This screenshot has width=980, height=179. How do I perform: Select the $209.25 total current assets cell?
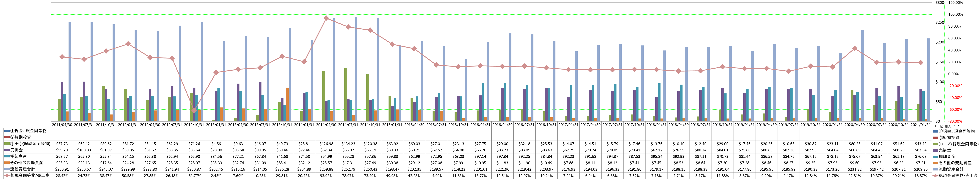coord(921,169)
